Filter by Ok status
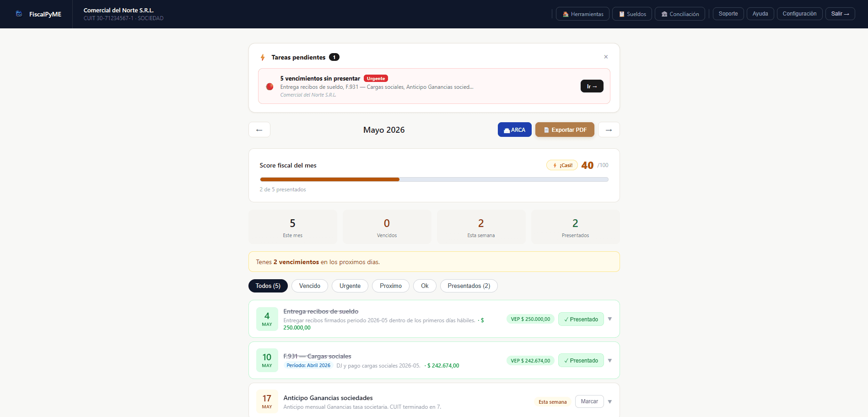The width and height of the screenshot is (868, 417). point(425,286)
